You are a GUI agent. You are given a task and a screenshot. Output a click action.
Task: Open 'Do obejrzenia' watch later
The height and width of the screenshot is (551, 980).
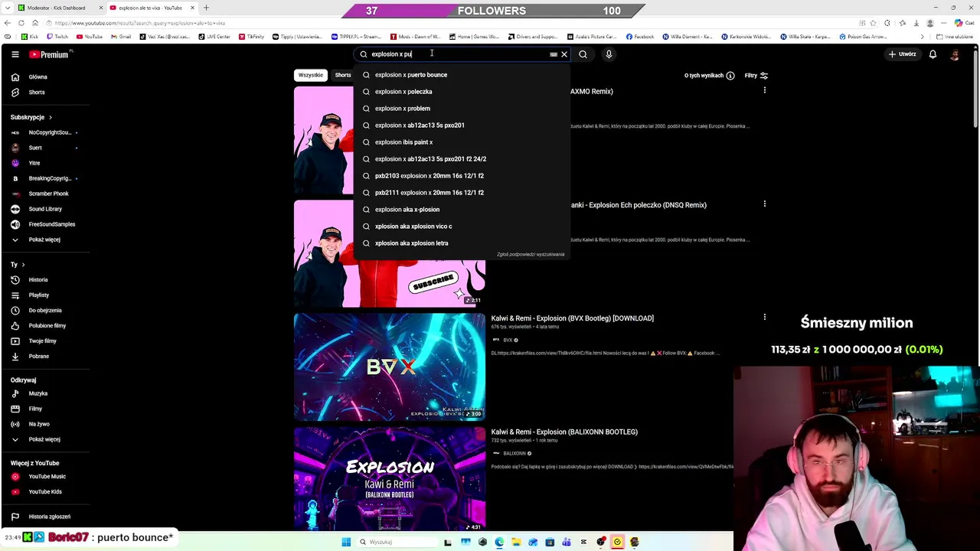pos(46,311)
